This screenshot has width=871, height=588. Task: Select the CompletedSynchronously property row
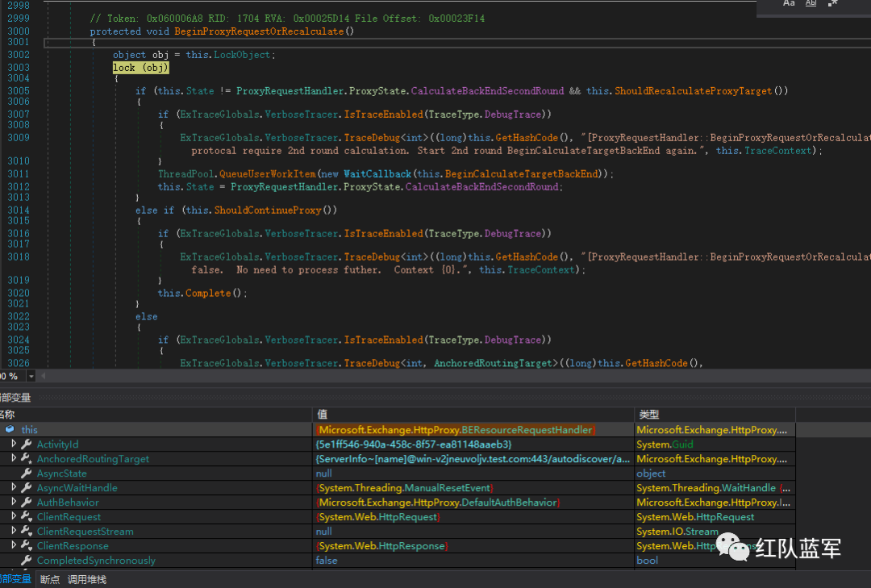[398, 560]
